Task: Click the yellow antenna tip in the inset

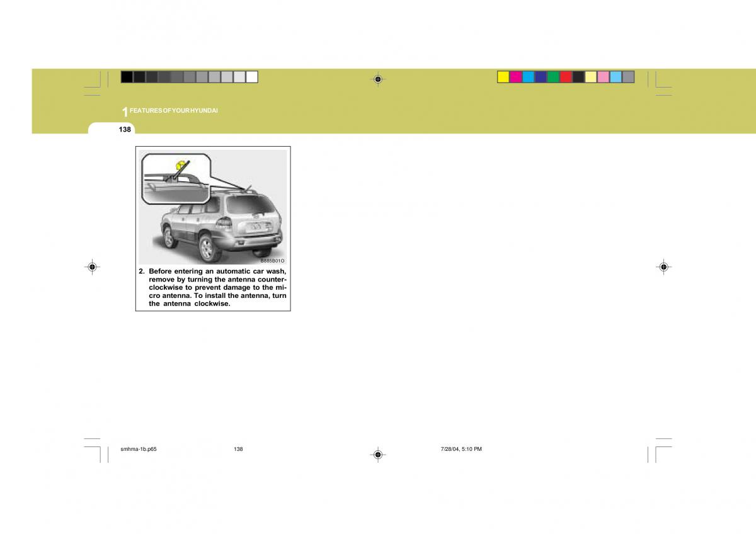Action: (181, 166)
